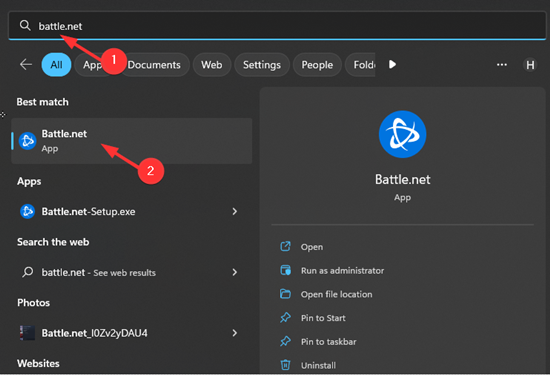The height and width of the screenshot is (375, 550).
Task: Click the Photos section heading
Action: (33, 303)
